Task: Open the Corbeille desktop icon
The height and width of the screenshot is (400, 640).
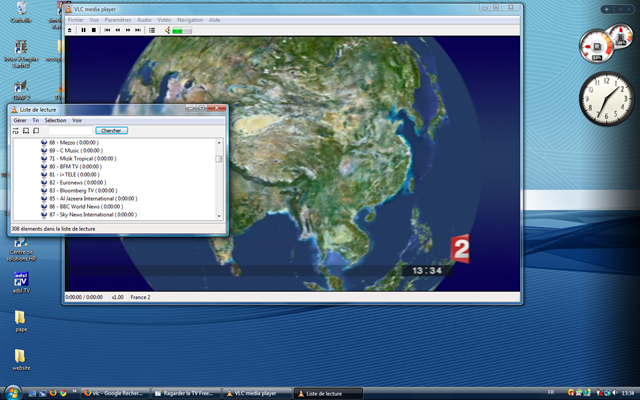Action: (21, 12)
